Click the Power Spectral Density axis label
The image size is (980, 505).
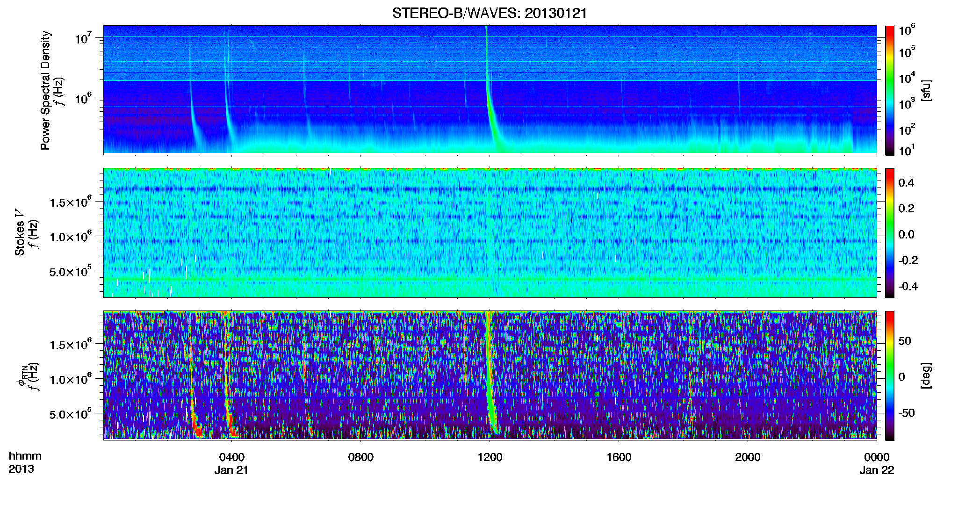click(x=45, y=90)
